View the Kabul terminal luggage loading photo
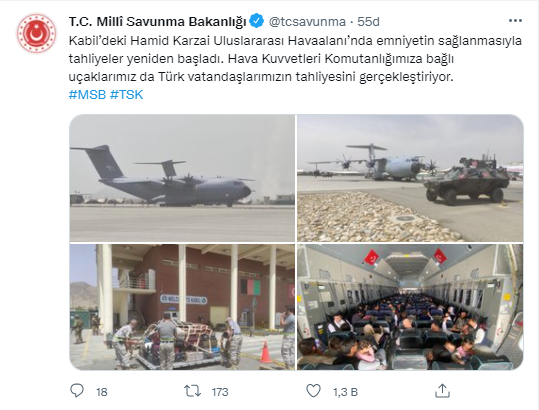Image resolution: width=539 pixels, height=410 pixels. click(182, 307)
